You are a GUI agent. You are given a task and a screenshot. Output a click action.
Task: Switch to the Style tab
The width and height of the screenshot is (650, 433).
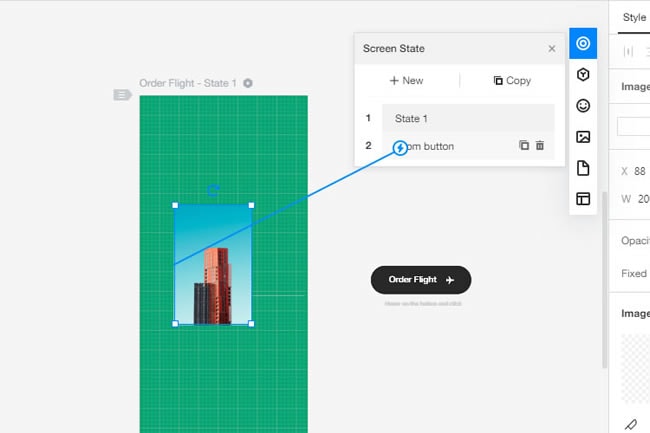coord(634,17)
